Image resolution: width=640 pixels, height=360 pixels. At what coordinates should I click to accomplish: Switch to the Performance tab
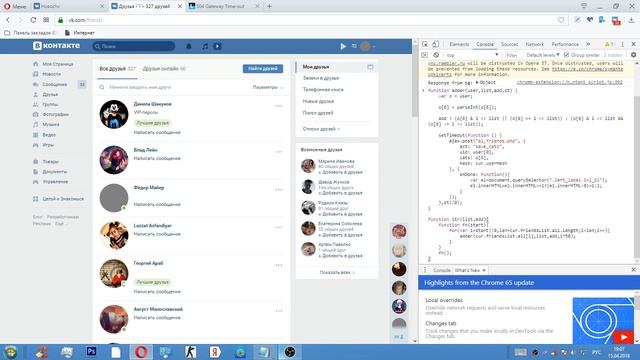tap(565, 44)
